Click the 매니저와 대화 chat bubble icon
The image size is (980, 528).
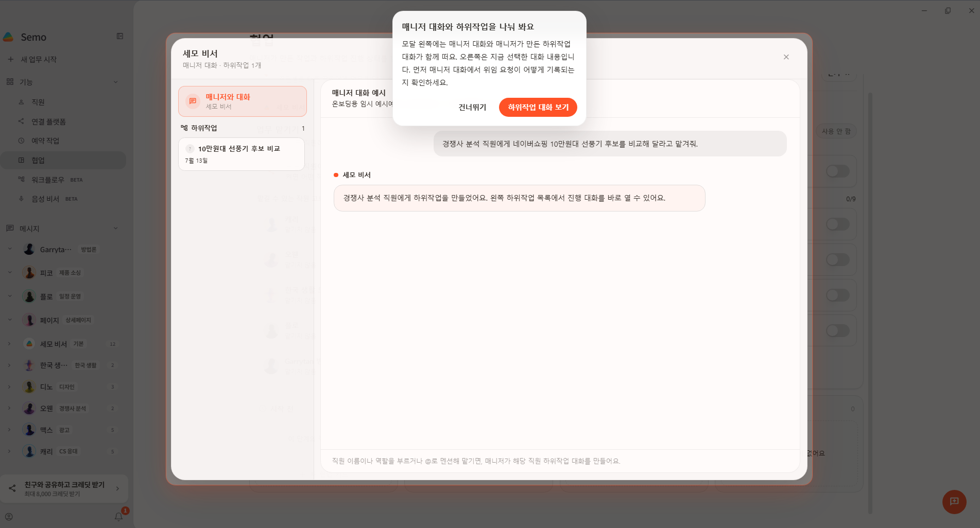[x=193, y=101]
